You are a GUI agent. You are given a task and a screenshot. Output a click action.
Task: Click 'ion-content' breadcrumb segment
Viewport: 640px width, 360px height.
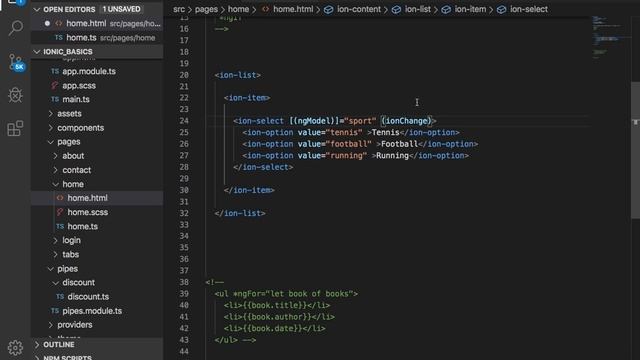tap(359, 9)
